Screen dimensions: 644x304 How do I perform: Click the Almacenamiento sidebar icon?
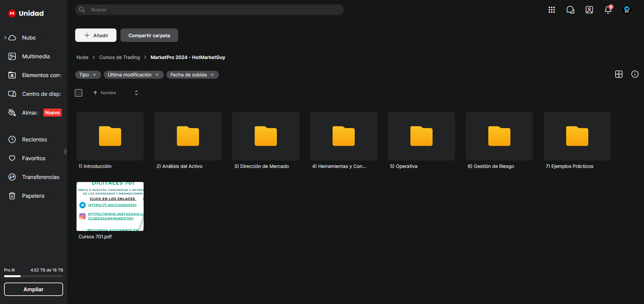12,113
